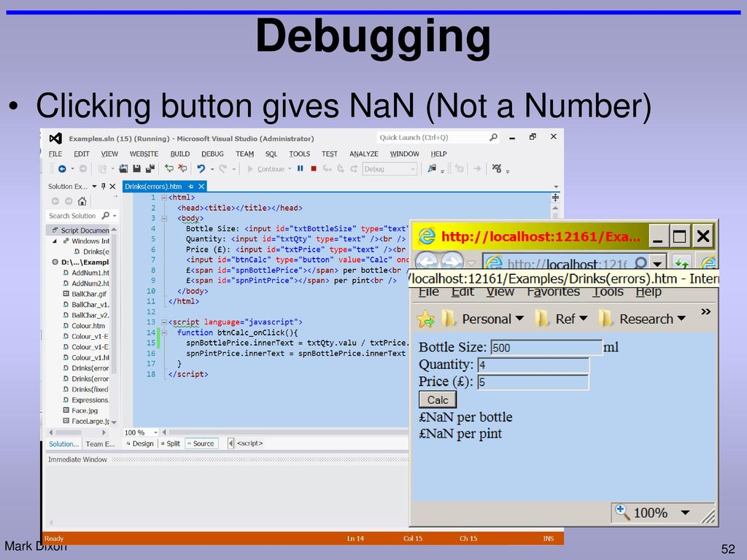This screenshot has height=560, width=747.
Task: Click the zoom magnifier icon in IE status bar
Action: [622, 513]
